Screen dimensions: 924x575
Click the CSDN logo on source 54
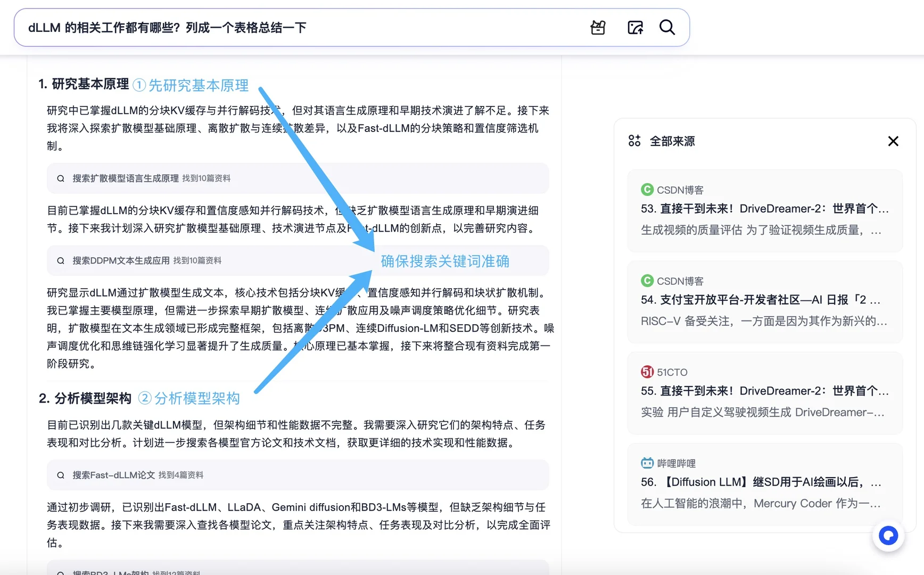coord(647,281)
